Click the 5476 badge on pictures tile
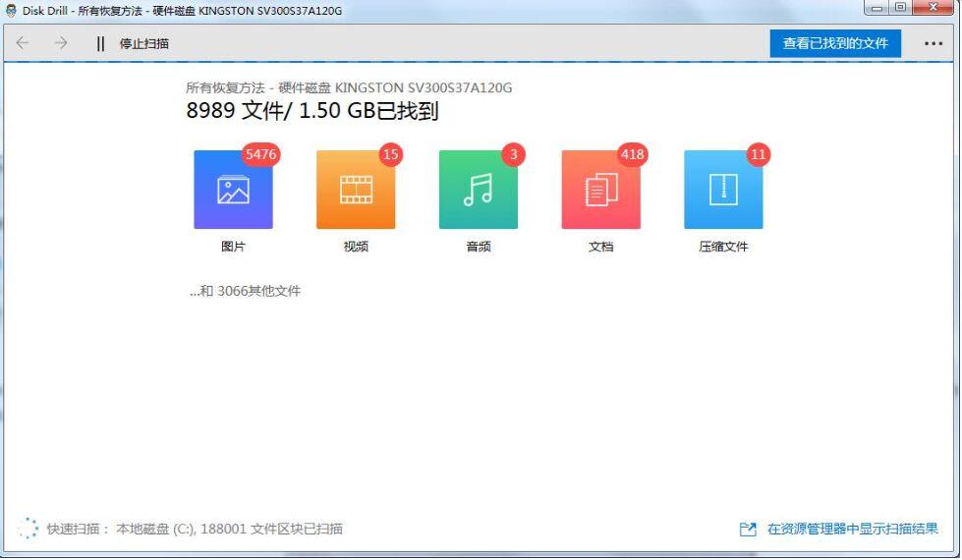Viewport: 962px width, 560px height. pyautogui.click(x=261, y=154)
